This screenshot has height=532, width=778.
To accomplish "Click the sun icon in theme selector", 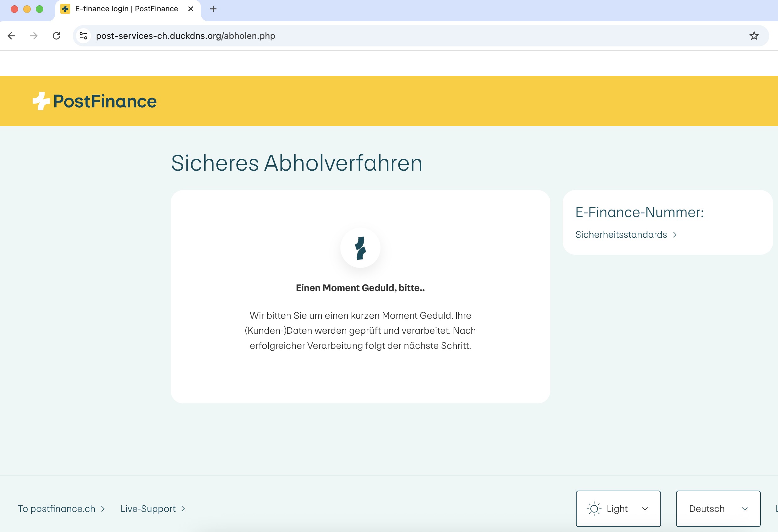I will tap(594, 509).
